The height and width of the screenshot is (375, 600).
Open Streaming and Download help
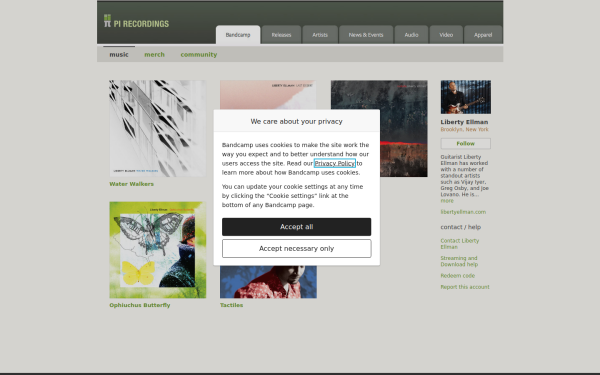[x=459, y=261]
